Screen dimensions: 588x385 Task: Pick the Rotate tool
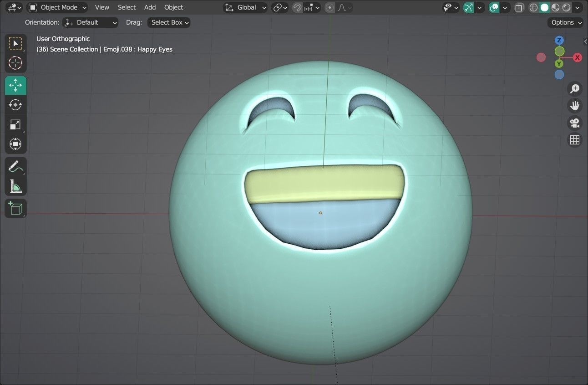[x=15, y=105]
